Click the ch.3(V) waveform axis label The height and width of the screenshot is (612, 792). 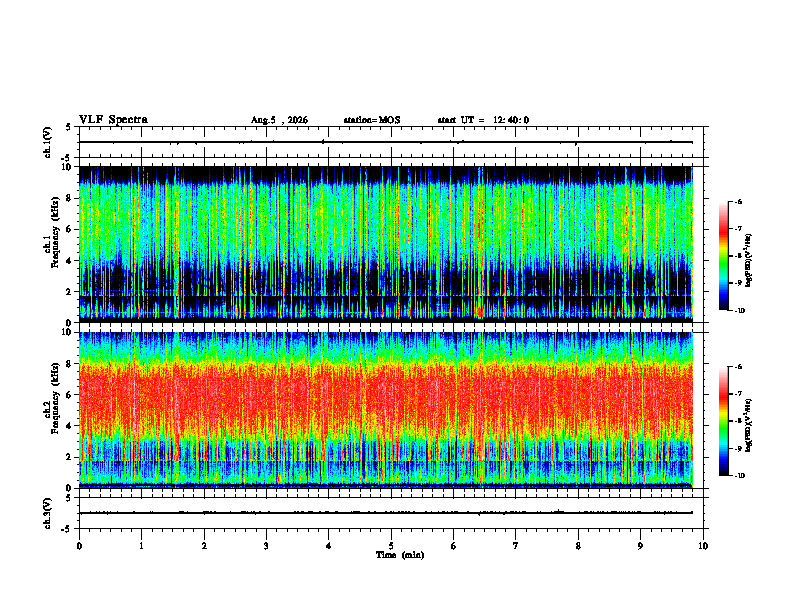48,513
